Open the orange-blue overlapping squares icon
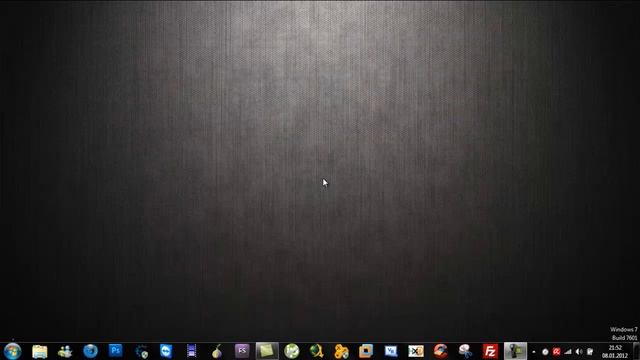The height and width of the screenshot is (360, 640). click(x=366, y=351)
